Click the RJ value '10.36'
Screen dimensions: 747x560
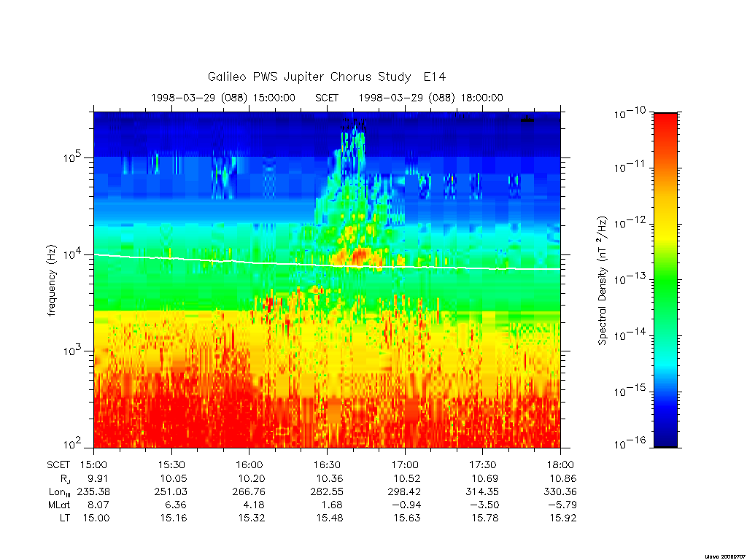[329, 478]
